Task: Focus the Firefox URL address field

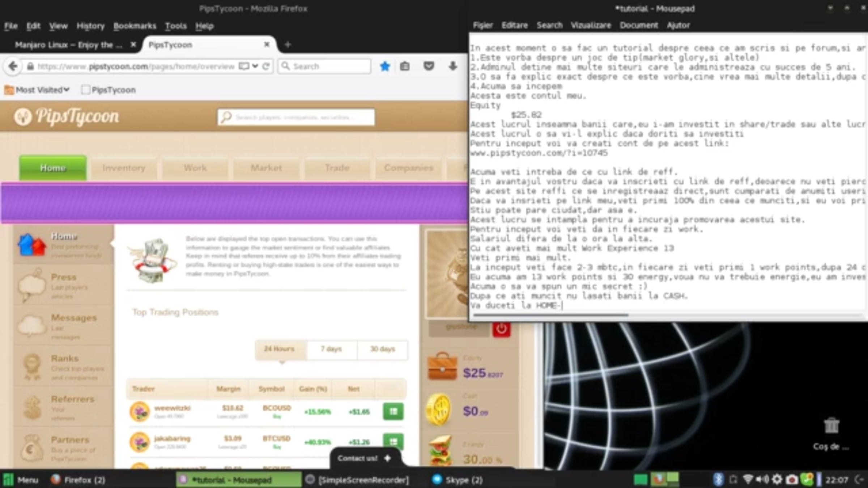Action: [136, 67]
